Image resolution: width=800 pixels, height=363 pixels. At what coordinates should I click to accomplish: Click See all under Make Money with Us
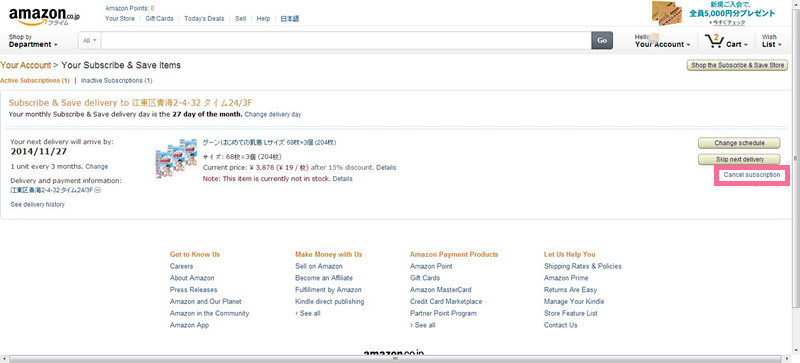click(310, 313)
